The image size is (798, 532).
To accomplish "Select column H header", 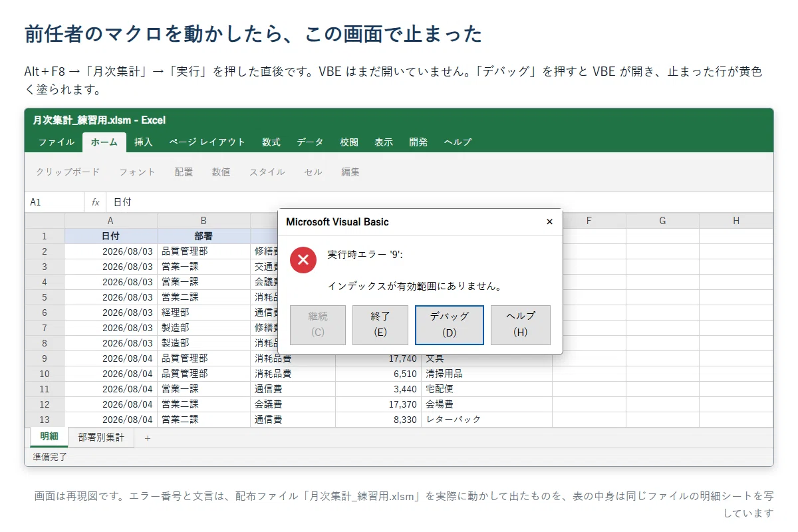I will pyautogui.click(x=736, y=221).
